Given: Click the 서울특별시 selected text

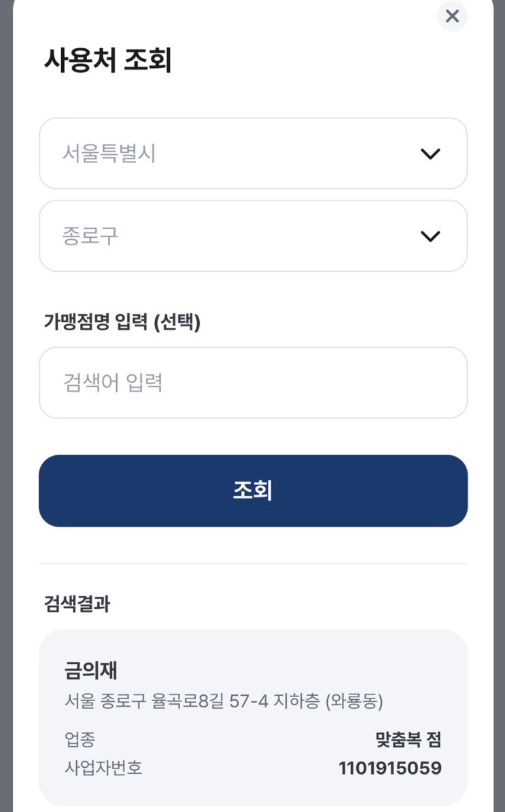Looking at the screenshot, I should 109,154.
